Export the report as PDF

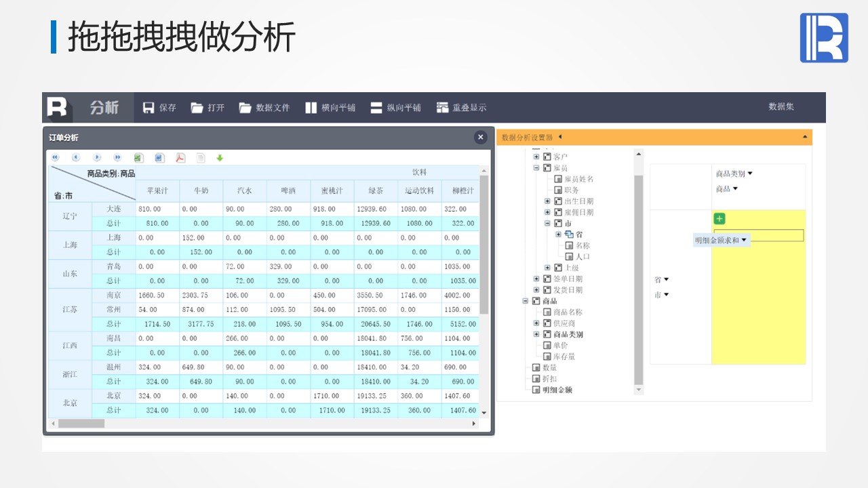click(x=180, y=158)
